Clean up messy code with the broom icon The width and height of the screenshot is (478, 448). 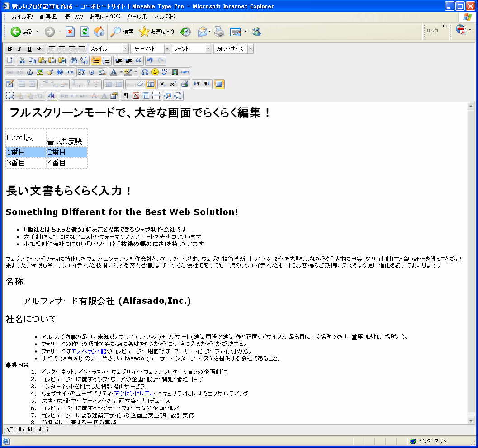[x=50, y=72]
